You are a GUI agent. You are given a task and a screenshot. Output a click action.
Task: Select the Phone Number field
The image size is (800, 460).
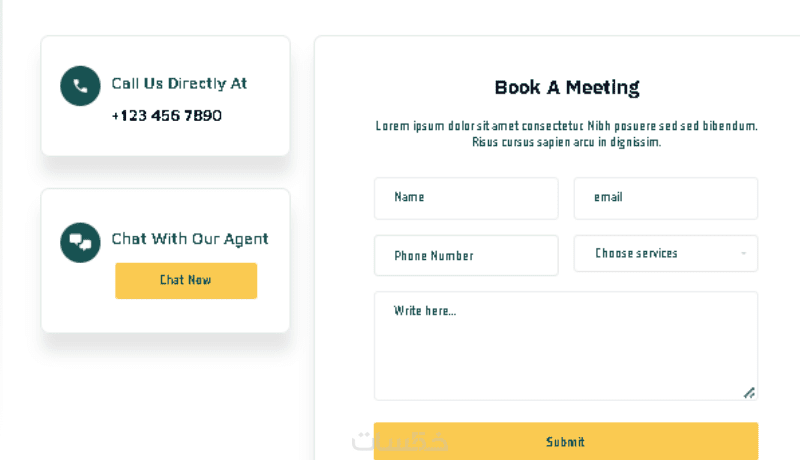pos(466,256)
